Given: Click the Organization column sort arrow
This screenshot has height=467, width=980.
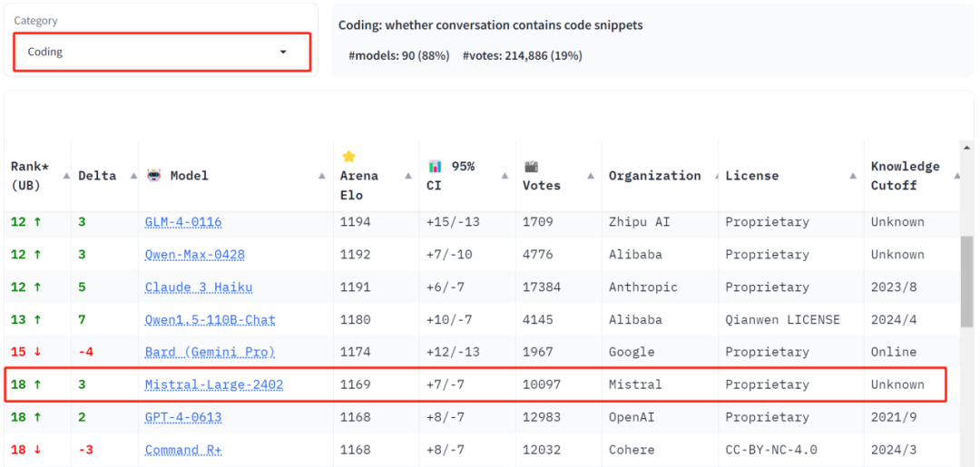Looking at the screenshot, I should (x=710, y=176).
